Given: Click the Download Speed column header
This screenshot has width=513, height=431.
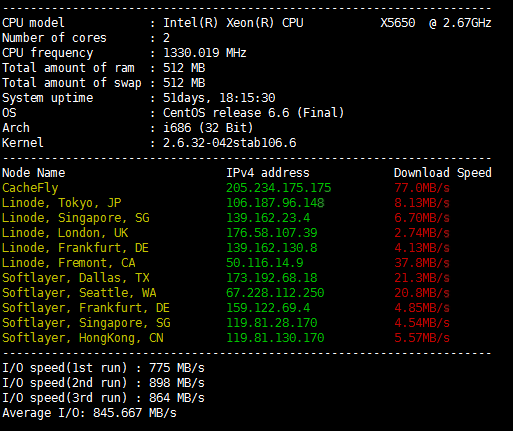Looking at the screenshot, I should click(x=443, y=173).
